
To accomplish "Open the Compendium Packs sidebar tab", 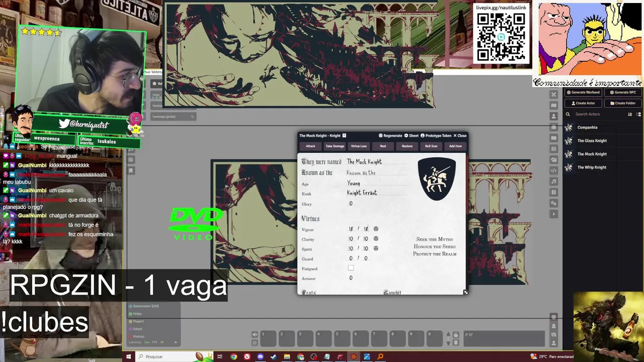I will 554,192.
